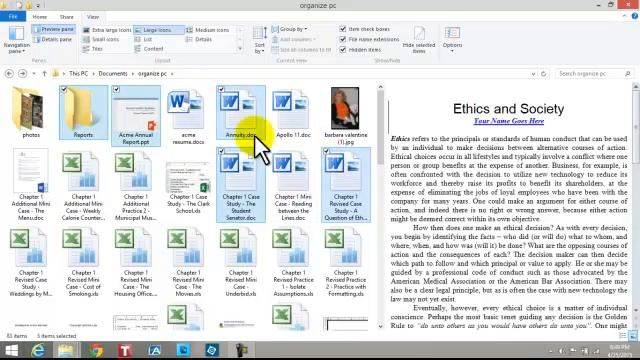The width and height of the screenshot is (640, 360).
Task: Toggle Item check boxes option
Action: tap(364, 29)
